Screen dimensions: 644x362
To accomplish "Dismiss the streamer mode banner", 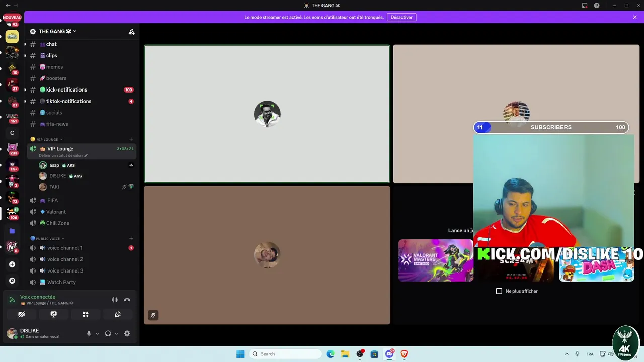I will click(x=635, y=17).
